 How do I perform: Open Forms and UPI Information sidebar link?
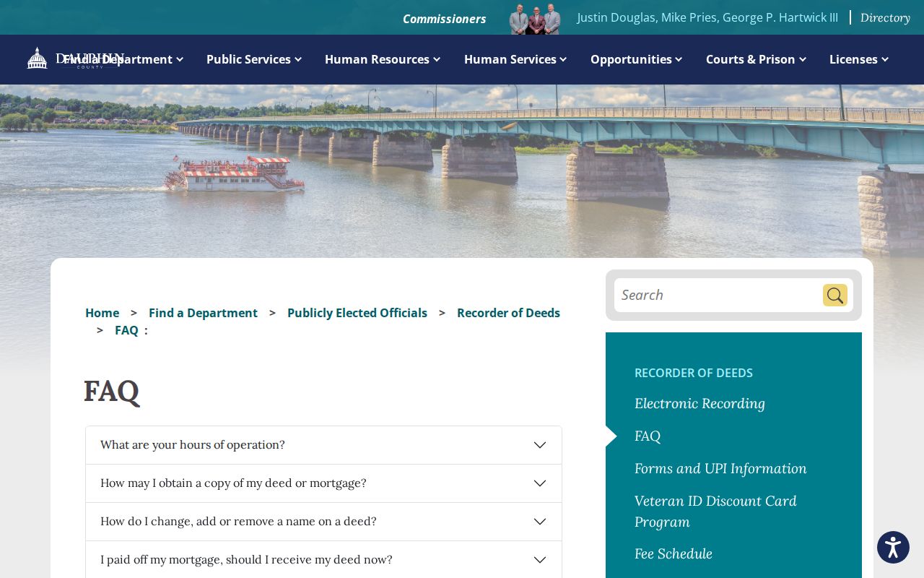[720, 468]
